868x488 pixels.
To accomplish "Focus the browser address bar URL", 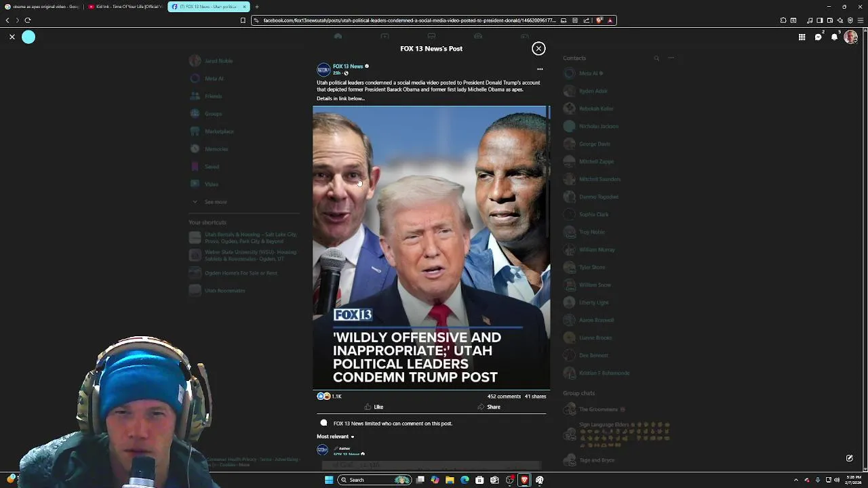I will 409,20.
